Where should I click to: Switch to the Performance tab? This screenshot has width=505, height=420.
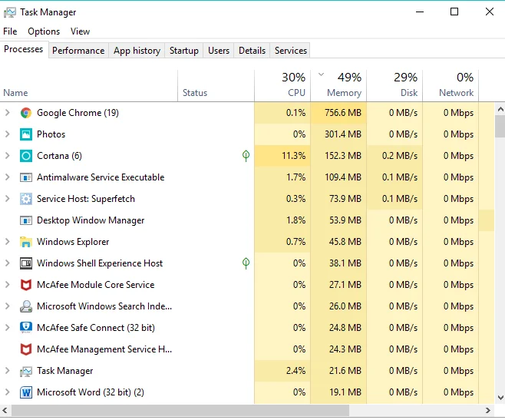[x=78, y=51]
